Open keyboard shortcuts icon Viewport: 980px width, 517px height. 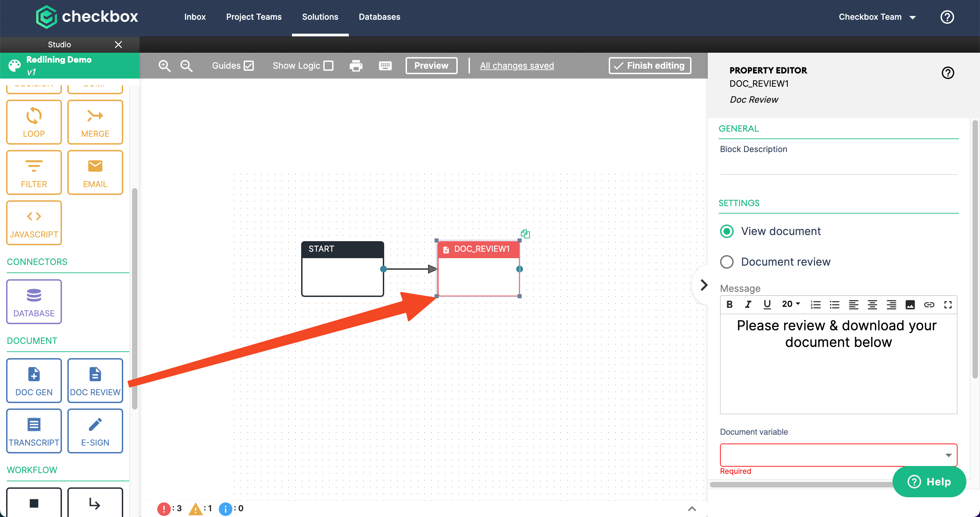(385, 66)
